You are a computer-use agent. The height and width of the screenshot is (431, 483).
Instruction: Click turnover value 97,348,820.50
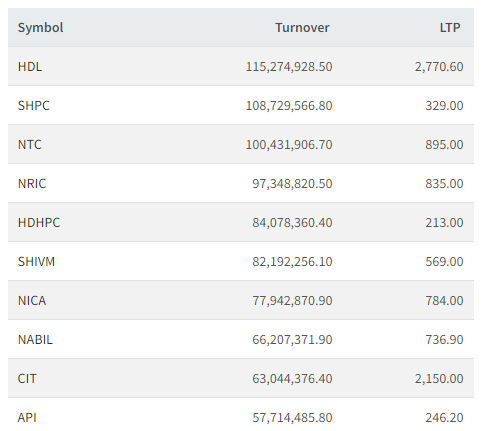292,184
